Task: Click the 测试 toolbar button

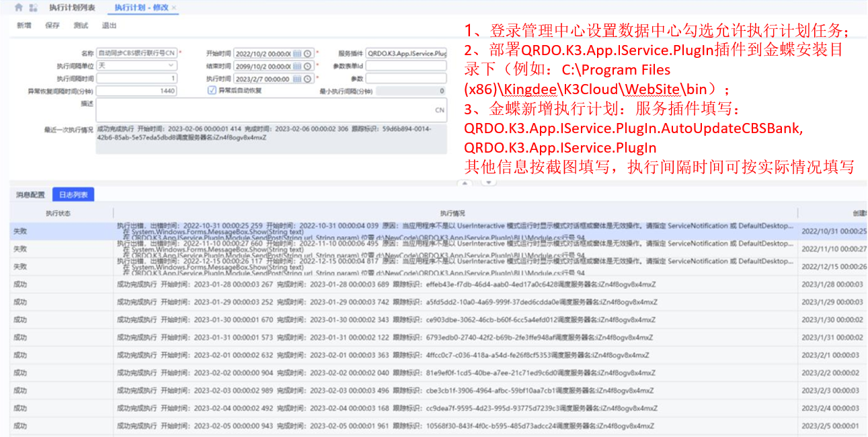Action: pos(81,26)
